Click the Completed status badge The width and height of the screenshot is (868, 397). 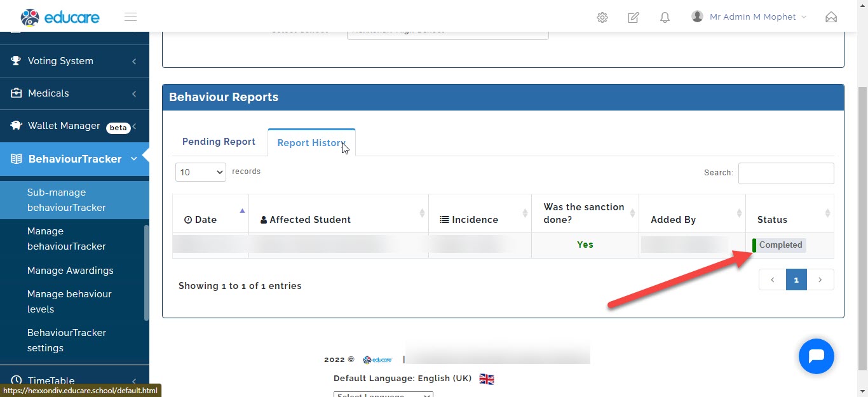point(779,245)
